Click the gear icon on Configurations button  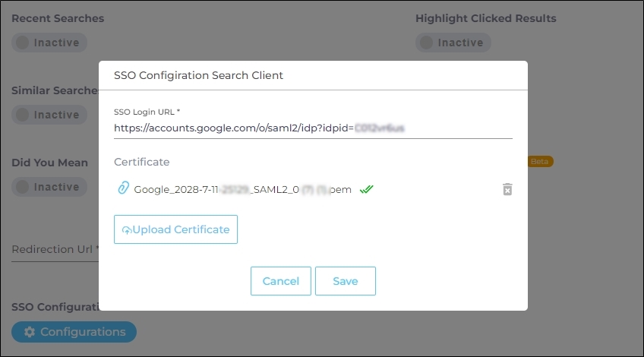[x=30, y=332]
